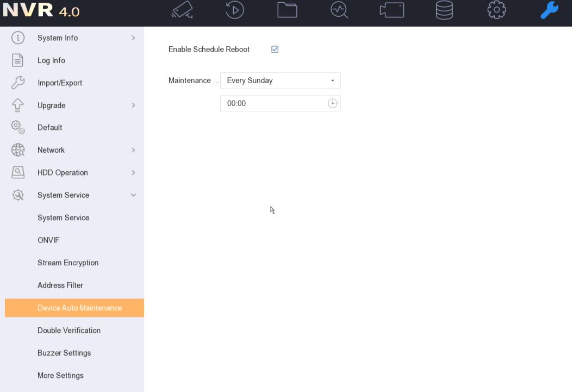Expand System Info submenu chevron
573x392 pixels.
(133, 38)
